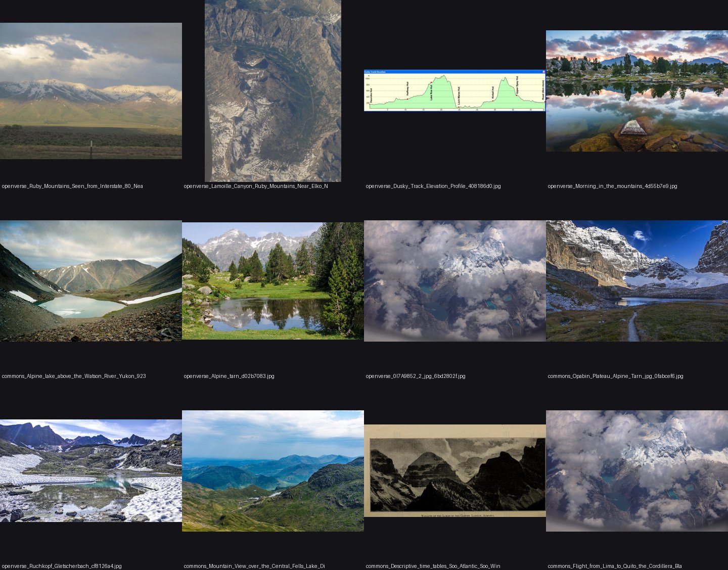Click filename openverse_Dusky_Track_Elevation_Profile_408186d0.jpg
Viewport: 728px width, 570px height.
(433, 186)
